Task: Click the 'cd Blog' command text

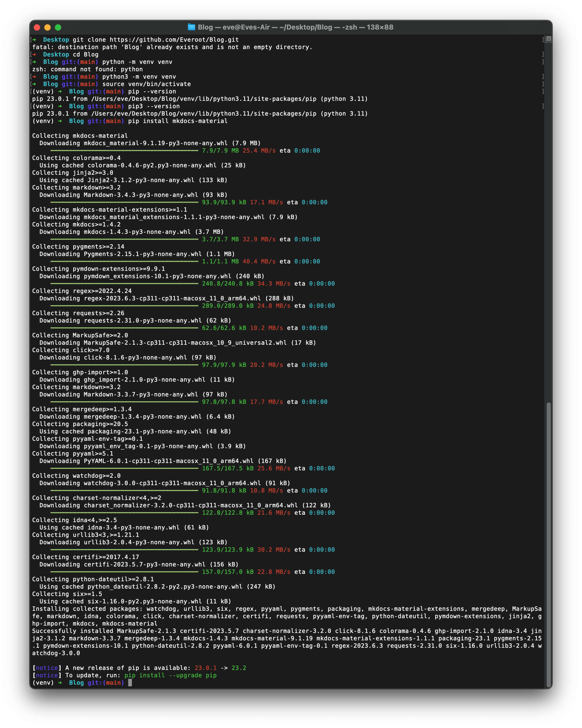Action: 86,54
